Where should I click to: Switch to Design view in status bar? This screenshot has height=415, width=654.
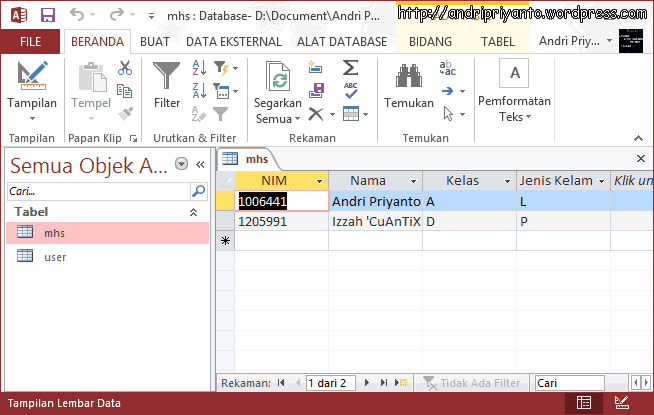[x=621, y=403]
